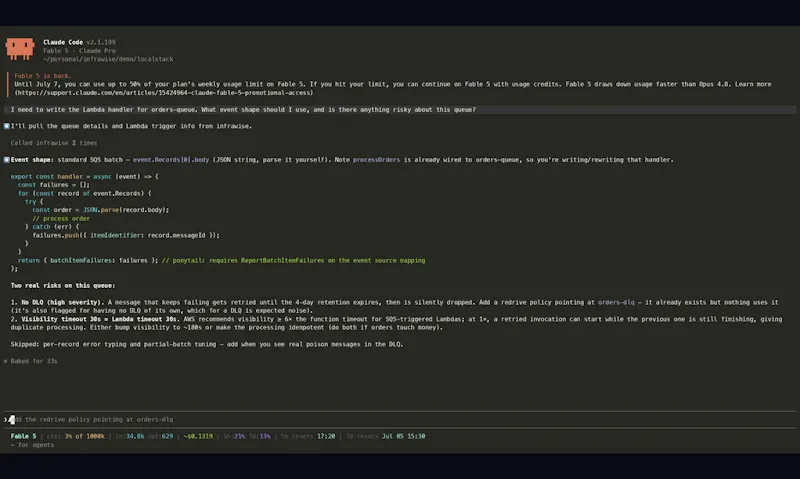Click the ReportBatchItemFailures comment in the code
This screenshot has width=800, height=479.
[293, 260]
